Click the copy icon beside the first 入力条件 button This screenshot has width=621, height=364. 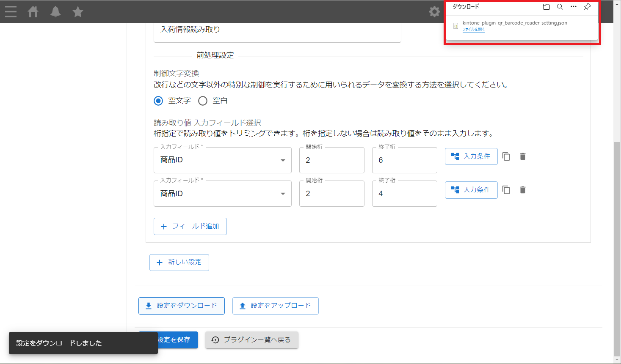click(x=506, y=156)
